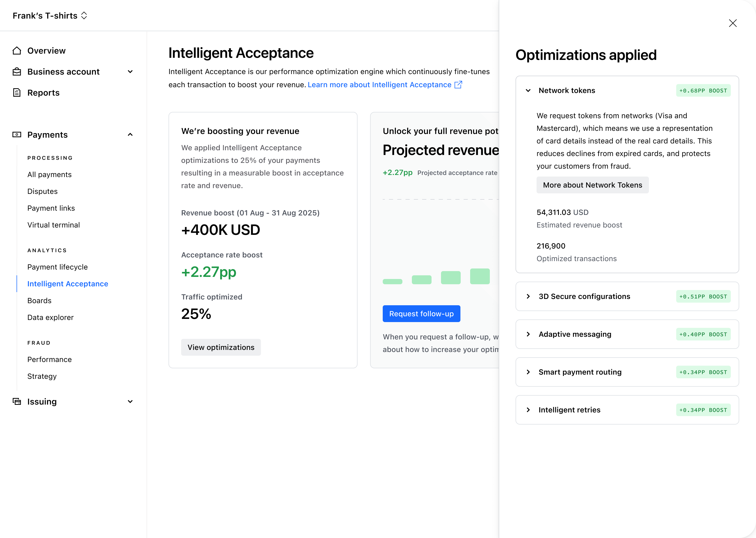
Task: Click the Issuing cards icon
Action: [x=17, y=401]
